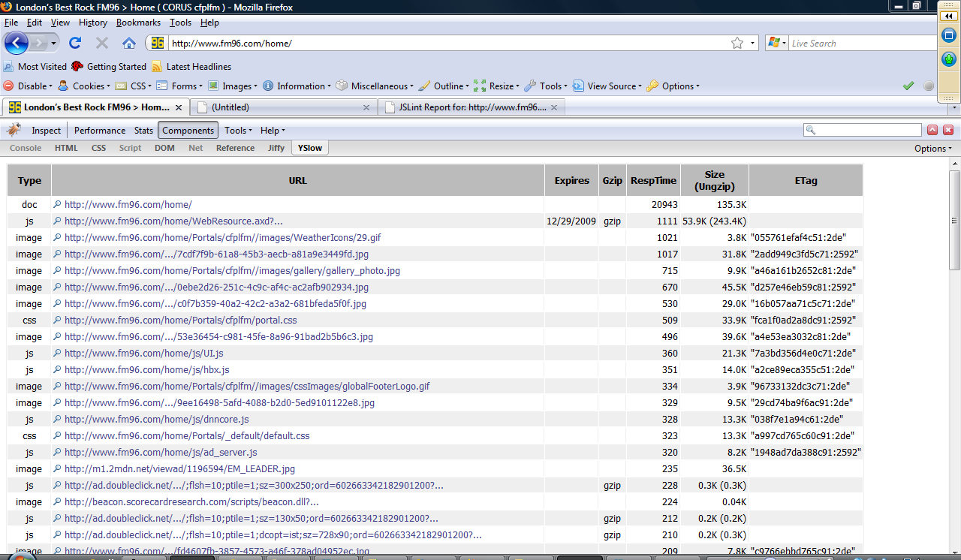
Task: Bookmark this page with the star icon
Action: pos(737,44)
